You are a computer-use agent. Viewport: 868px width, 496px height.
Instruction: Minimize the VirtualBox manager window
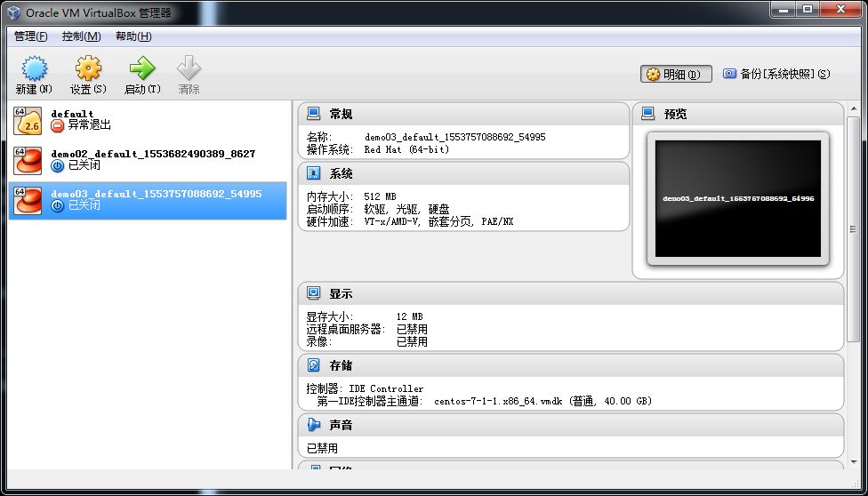[783, 8]
